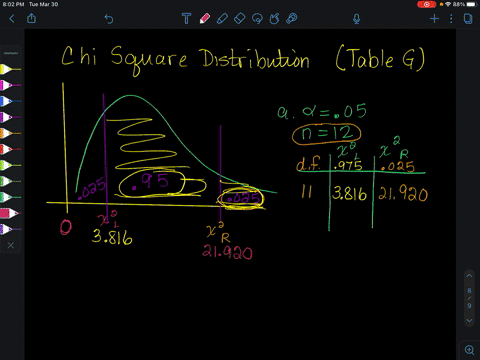Tap the red screen recording indicator
480x360 pixels.
pos(426,4)
